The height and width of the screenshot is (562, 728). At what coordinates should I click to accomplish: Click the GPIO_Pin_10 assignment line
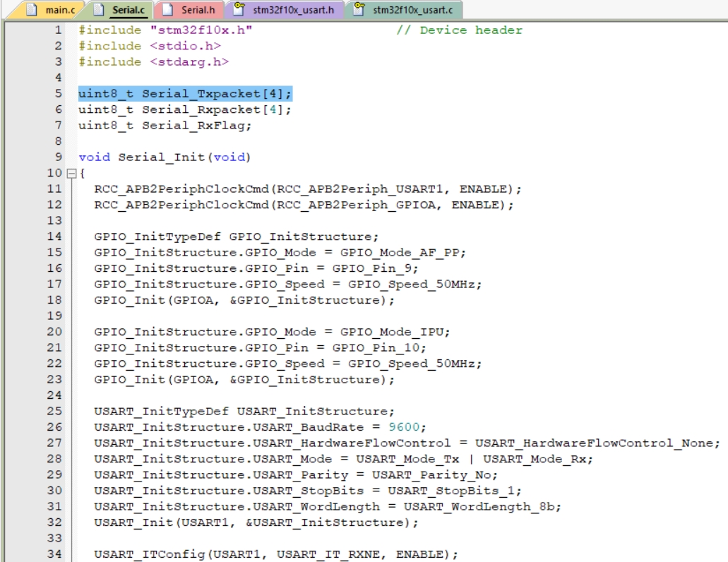pyautogui.click(x=260, y=347)
